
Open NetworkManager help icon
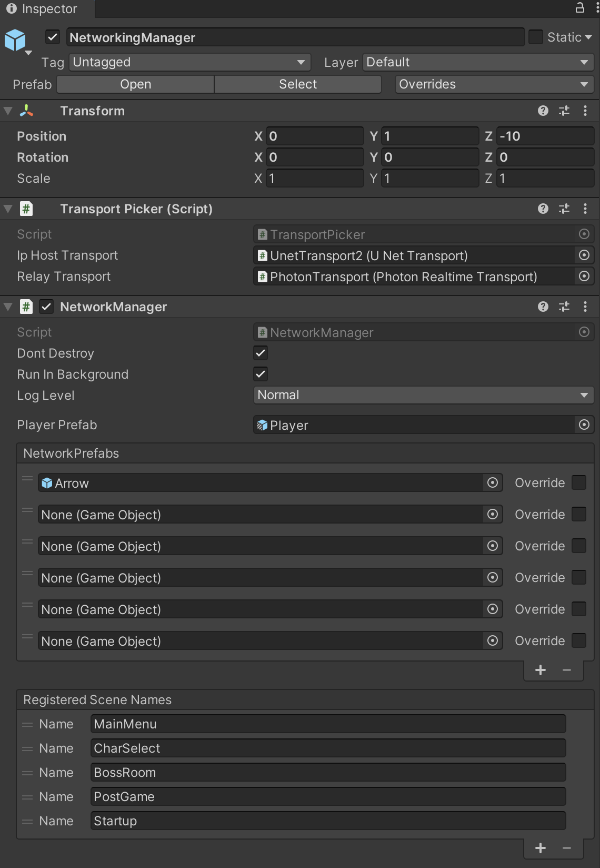[543, 307]
